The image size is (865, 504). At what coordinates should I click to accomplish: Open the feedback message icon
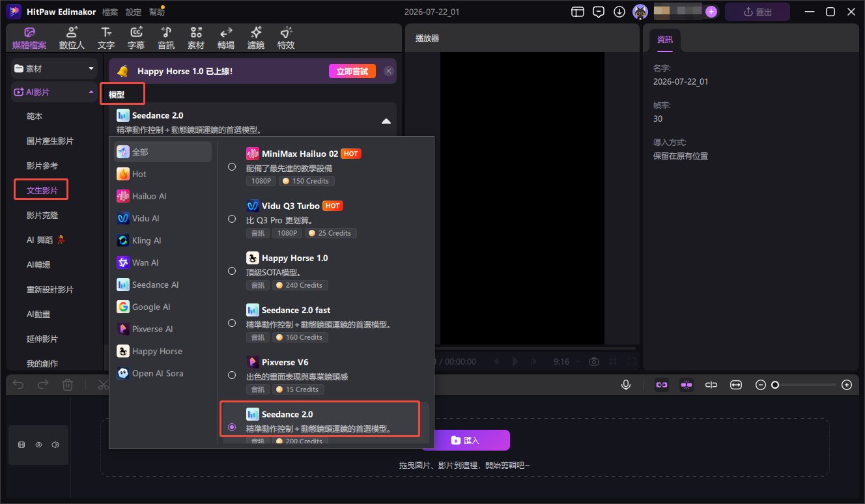point(598,12)
